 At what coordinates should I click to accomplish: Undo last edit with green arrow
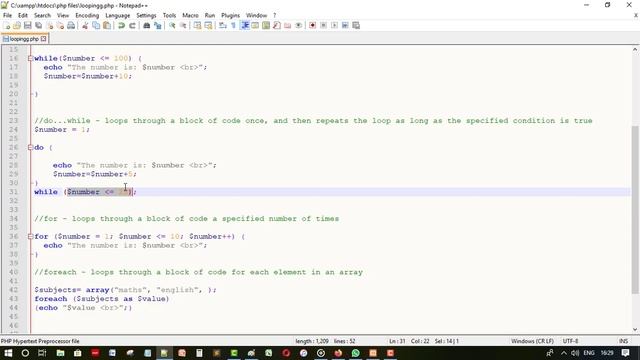pos(121,25)
